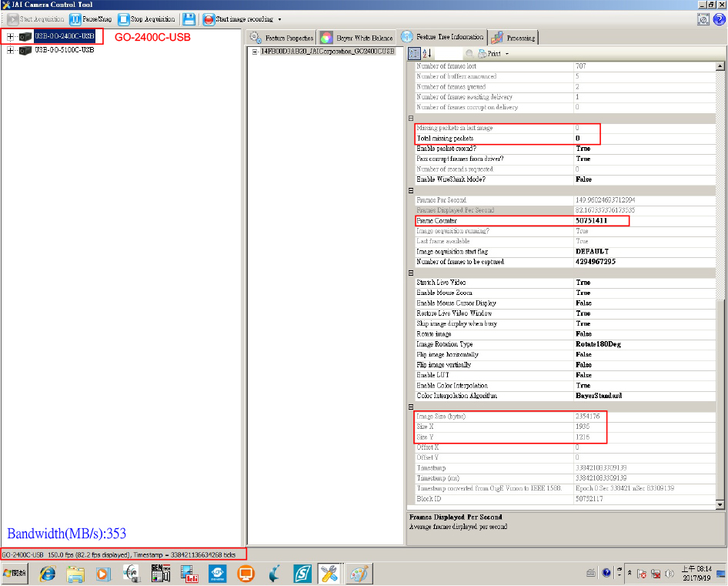The height and width of the screenshot is (586, 728).
Task: Toggle the Enable LUT False value
Action: (x=583, y=375)
